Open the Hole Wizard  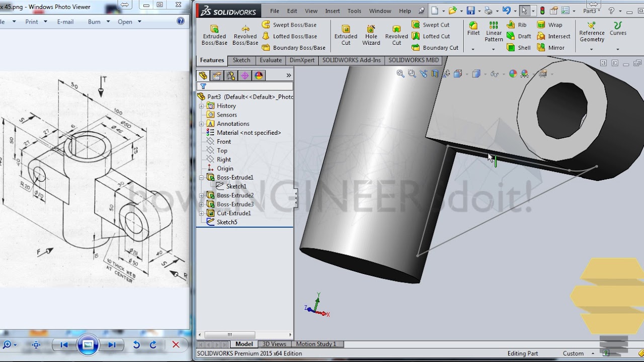click(x=371, y=35)
